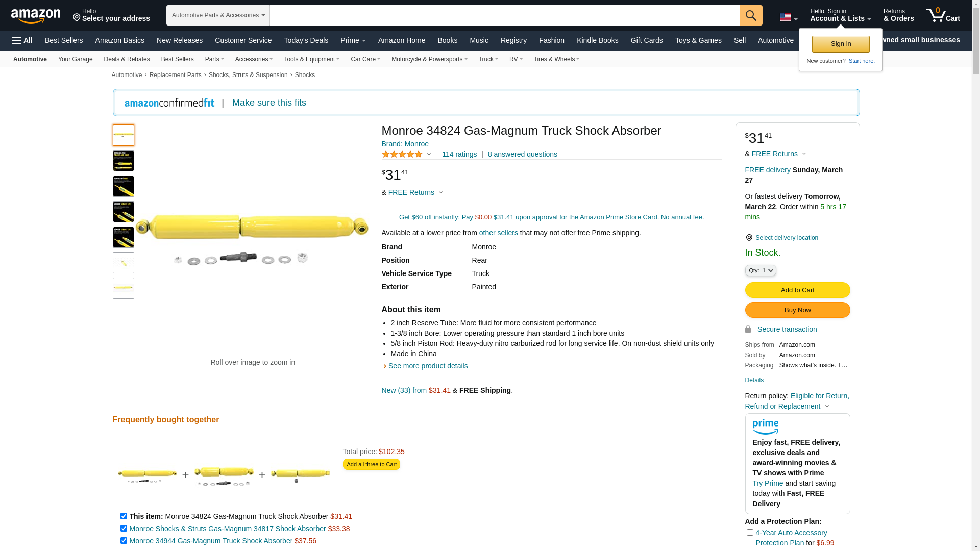Expand the Tires & Wheels menu
This screenshot has height=551, width=980.
tap(556, 59)
